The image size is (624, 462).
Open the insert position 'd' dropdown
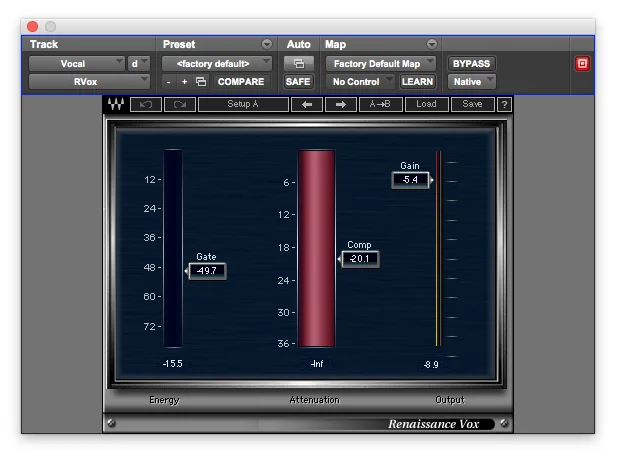[x=138, y=64]
